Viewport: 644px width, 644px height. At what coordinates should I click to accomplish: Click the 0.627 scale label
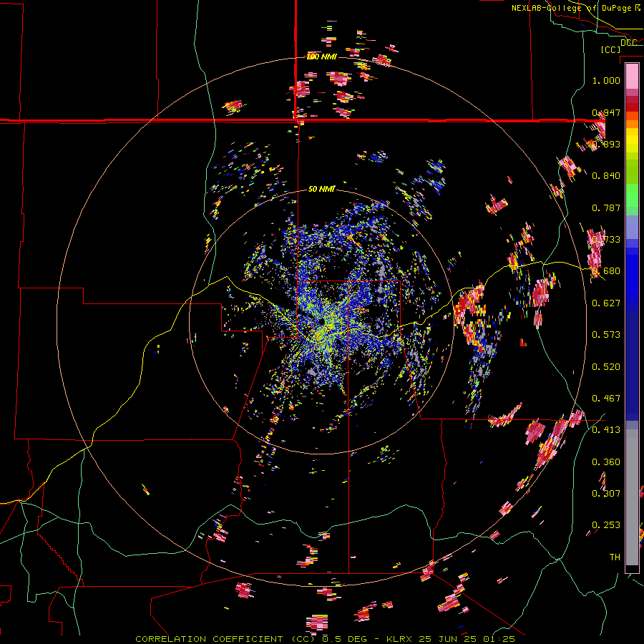pos(606,303)
